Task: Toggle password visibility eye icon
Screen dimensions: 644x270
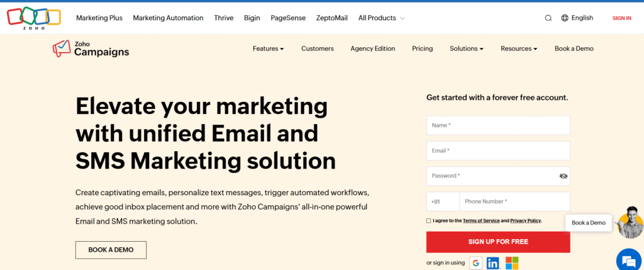Action: (x=563, y=176)
